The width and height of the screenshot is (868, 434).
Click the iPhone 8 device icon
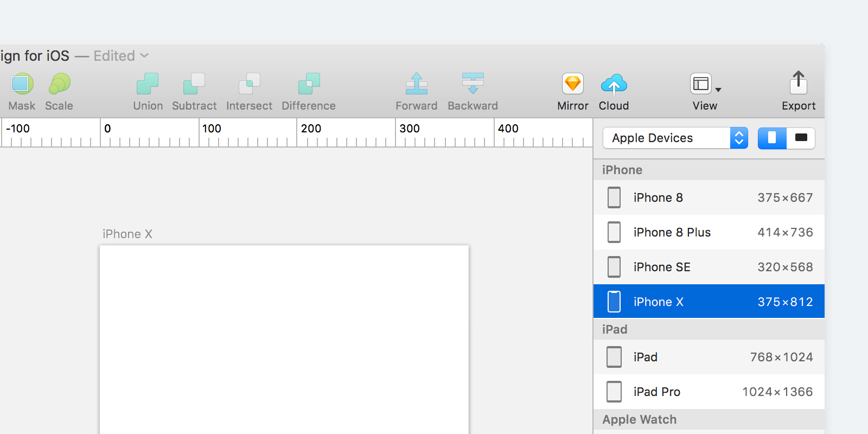click(x=614, y=197)
